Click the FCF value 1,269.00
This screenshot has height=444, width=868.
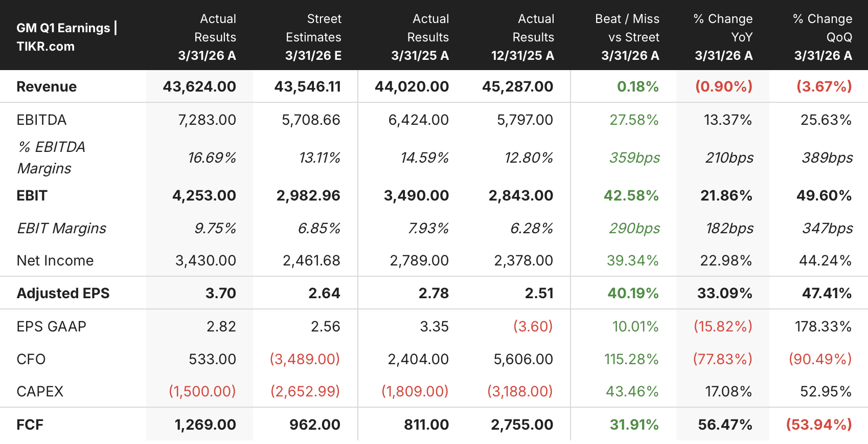[205, 425]
